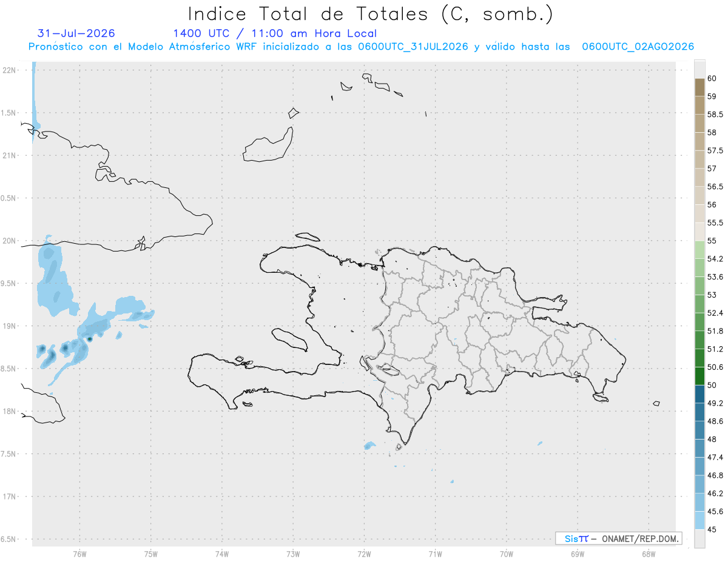Click the legend value '45.6'
The image size is (728, 562).
(715, 512)
